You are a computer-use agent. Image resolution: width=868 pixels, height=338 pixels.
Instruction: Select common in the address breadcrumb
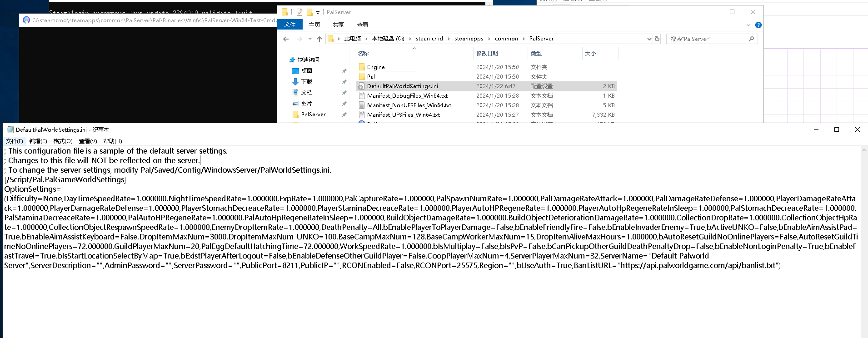506,39
